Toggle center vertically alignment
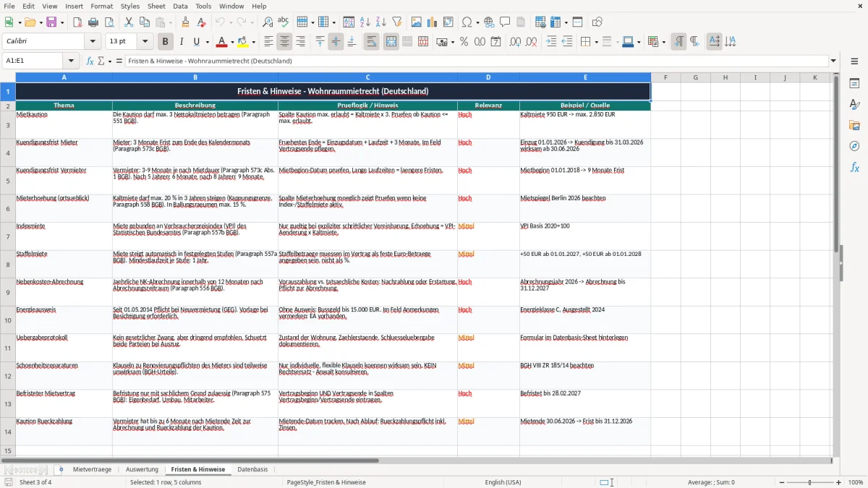 336,42
